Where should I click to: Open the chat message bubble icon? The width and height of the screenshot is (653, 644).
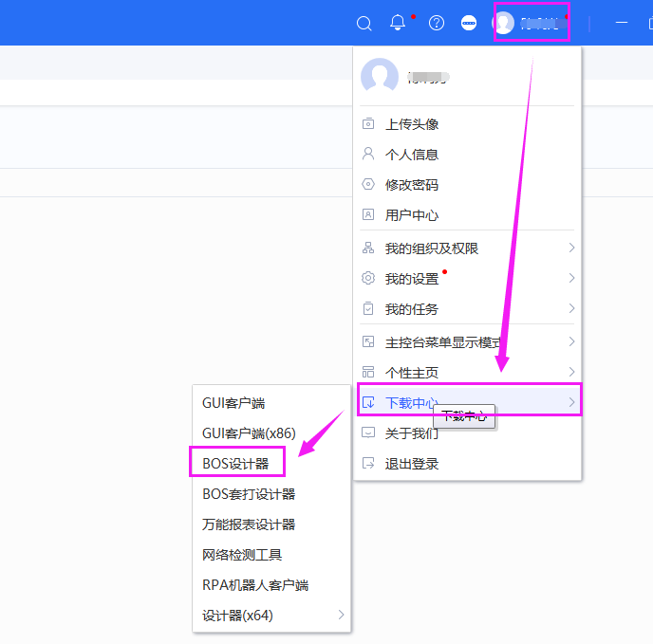pos(469,24)
